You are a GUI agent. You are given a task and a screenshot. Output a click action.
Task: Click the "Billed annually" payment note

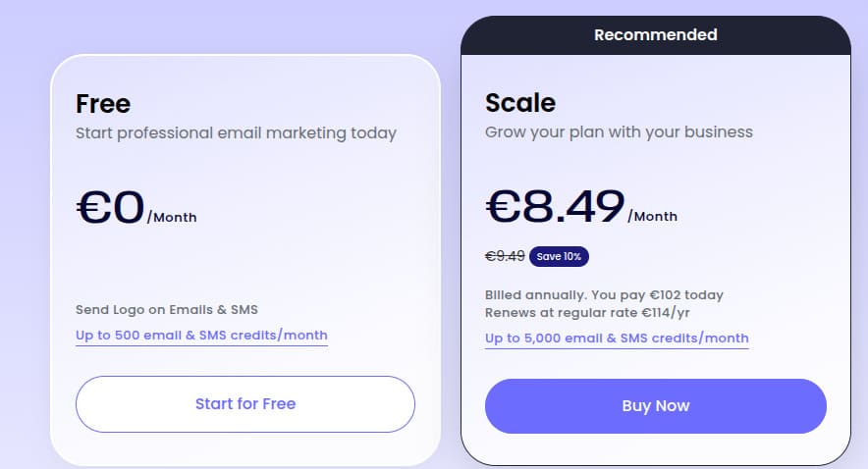click(x=604, y=295)
